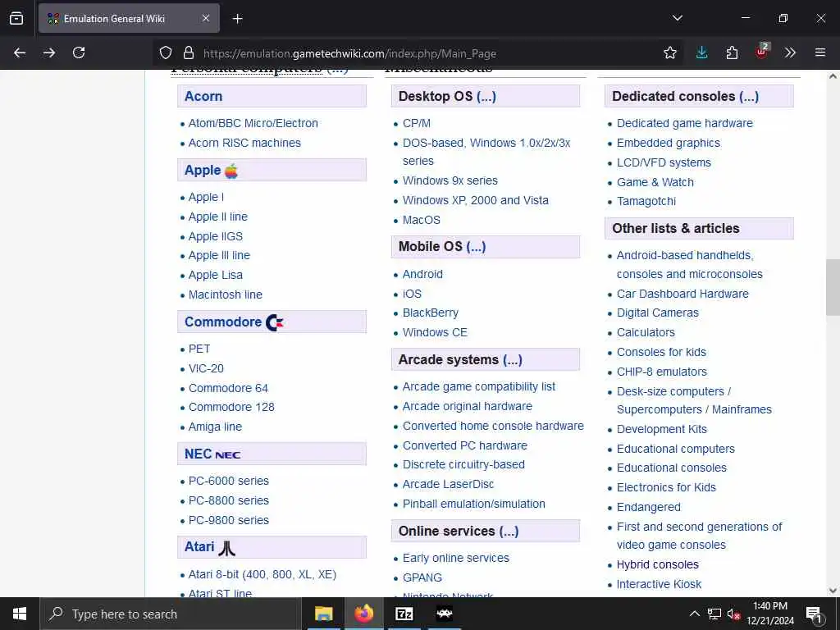Reload the current page
840x630 pixels.
point(79,52)
